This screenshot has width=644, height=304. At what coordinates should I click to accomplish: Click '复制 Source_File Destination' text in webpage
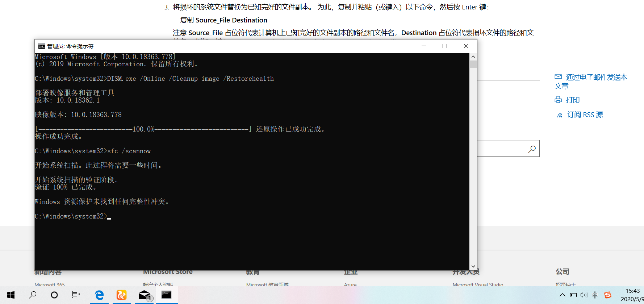[223, 20]
